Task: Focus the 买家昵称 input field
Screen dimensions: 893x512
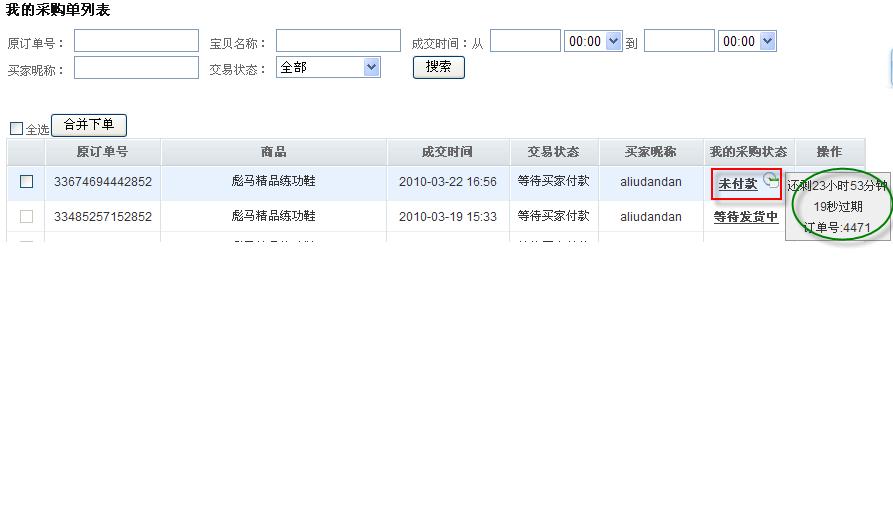Action: click(x=136, y=68)
